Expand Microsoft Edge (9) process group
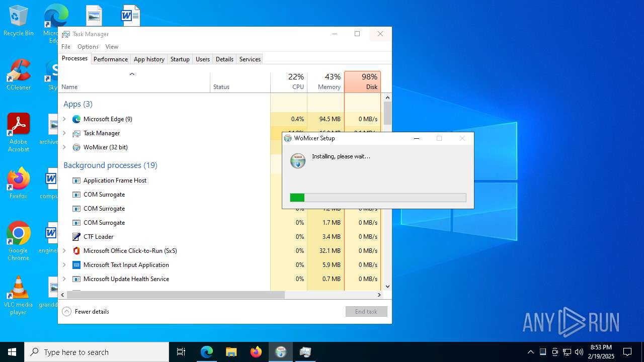The height and width of the screenshot is (362, 644). pyautogui.click(x=64, y=119)
